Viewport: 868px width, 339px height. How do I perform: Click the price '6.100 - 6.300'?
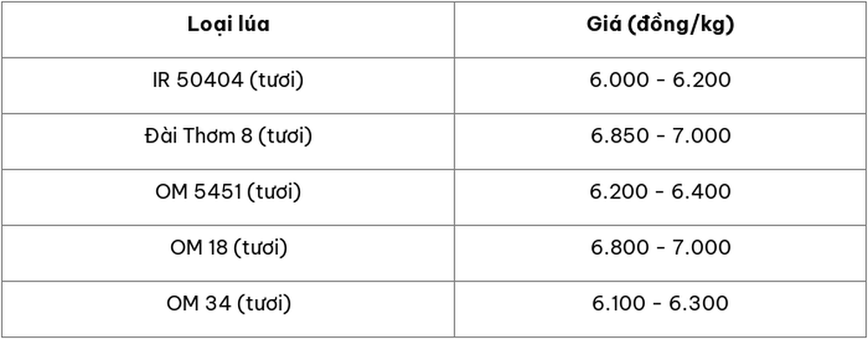coord(661,303)
